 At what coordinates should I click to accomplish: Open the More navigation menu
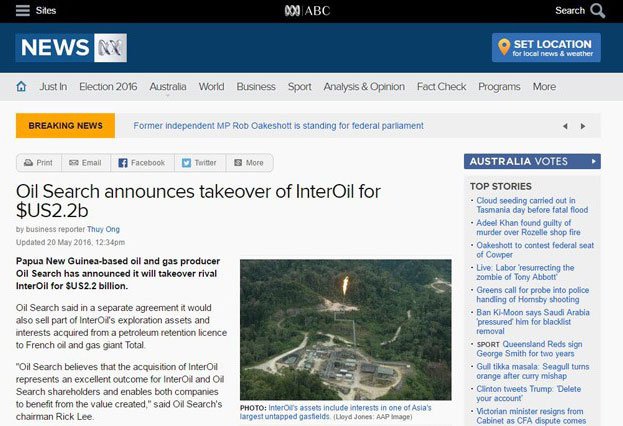coord(544,87)
